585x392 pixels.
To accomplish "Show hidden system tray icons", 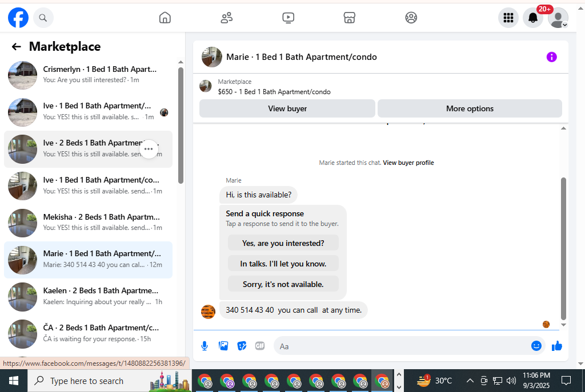I will tap(470, 381).
